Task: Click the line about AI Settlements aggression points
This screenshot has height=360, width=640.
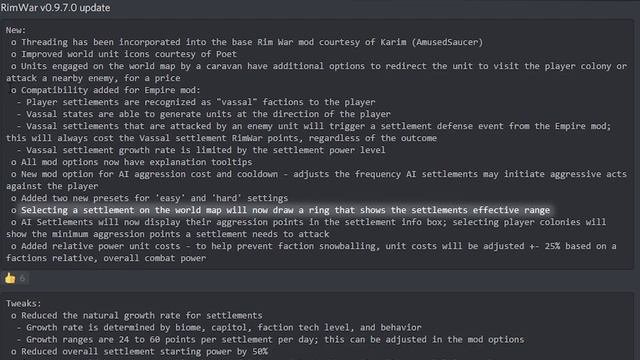Action: click(x=306, y=228)
